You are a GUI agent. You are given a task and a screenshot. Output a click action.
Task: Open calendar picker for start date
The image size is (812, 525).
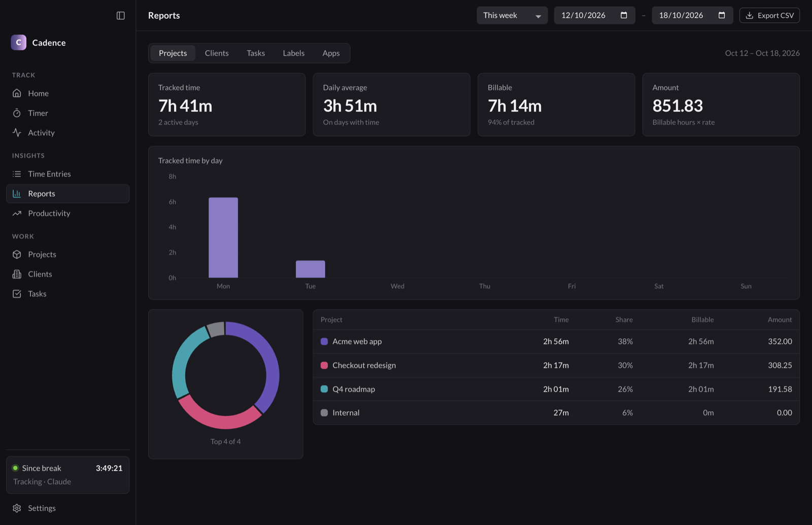tap(624, 15)
